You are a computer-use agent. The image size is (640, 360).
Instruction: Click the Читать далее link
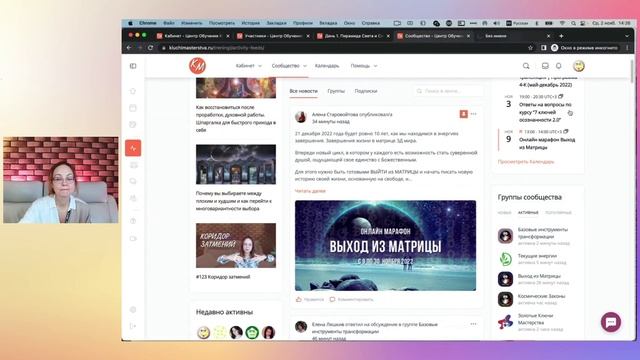pyautogui.click(x=310, y=191)
